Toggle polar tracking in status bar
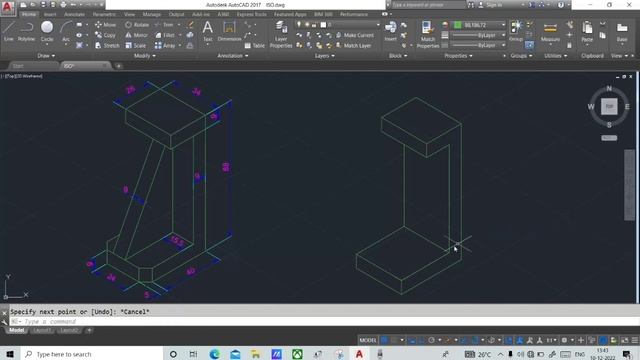640x360 pixels. point(431,340)
